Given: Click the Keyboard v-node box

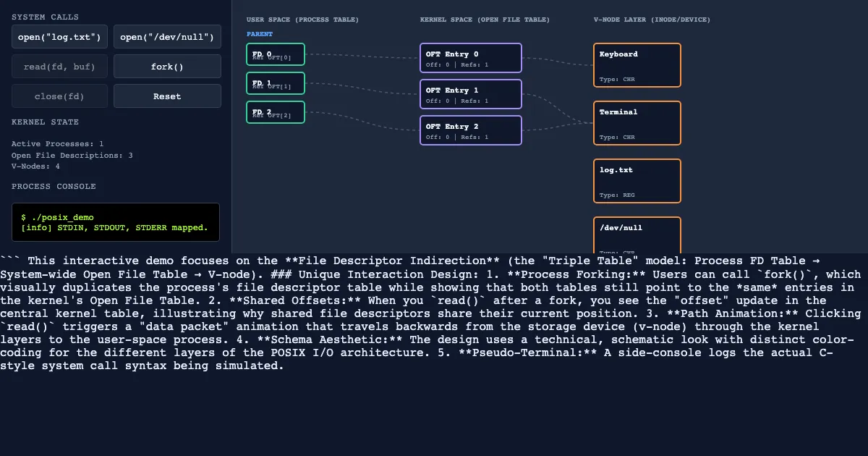Looking at the screenshot, I should (637, 65).
